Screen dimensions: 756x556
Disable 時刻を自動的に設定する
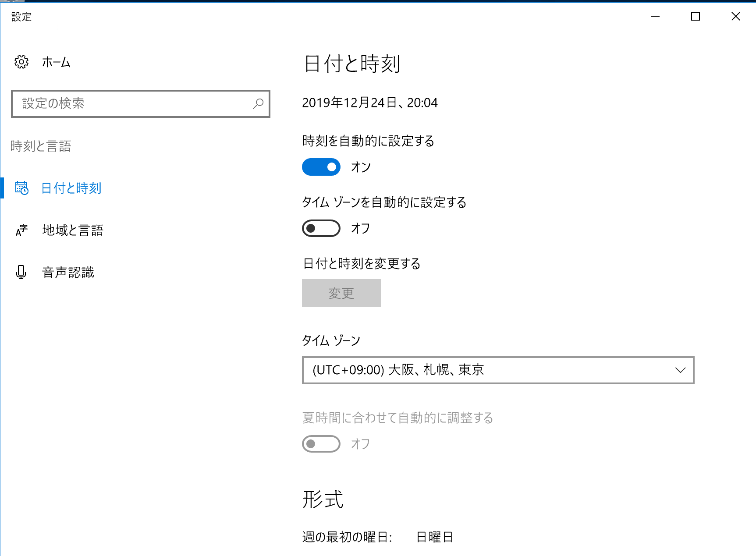pos(321,167)
